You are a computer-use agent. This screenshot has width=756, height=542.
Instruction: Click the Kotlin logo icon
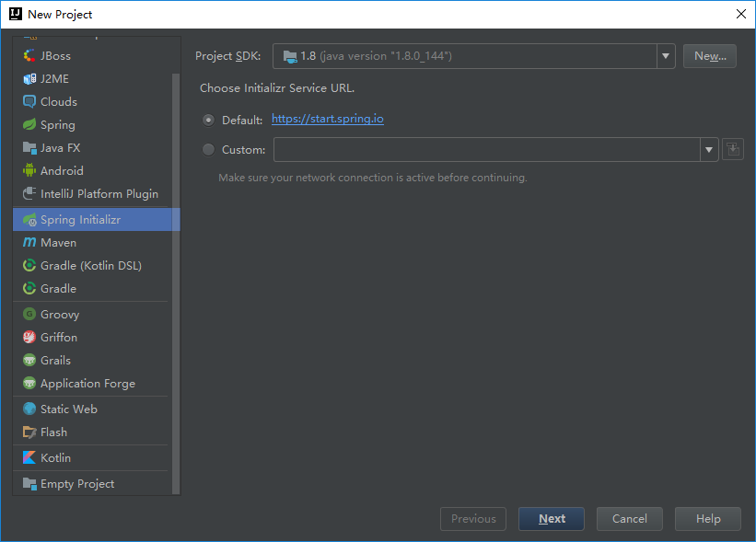29,457
